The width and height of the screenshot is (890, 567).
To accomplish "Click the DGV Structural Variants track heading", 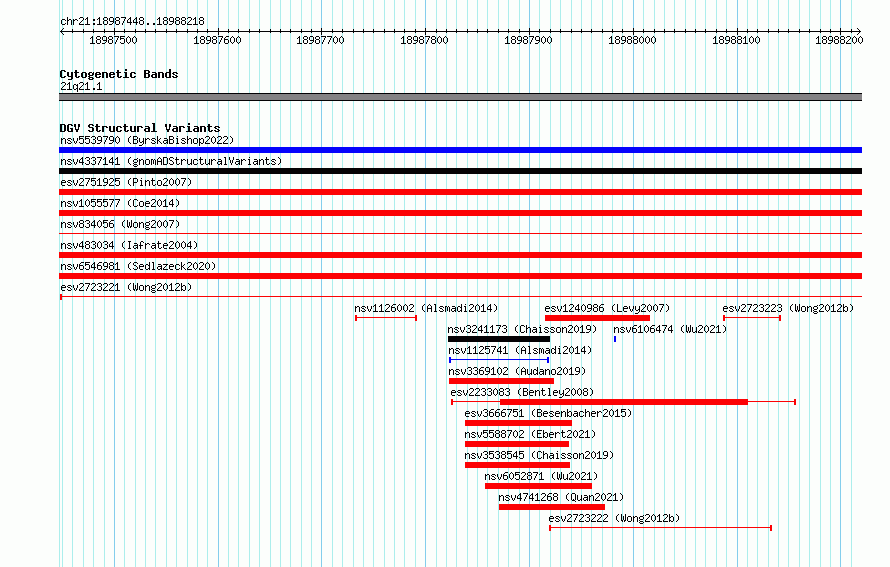I will (140, 128).
